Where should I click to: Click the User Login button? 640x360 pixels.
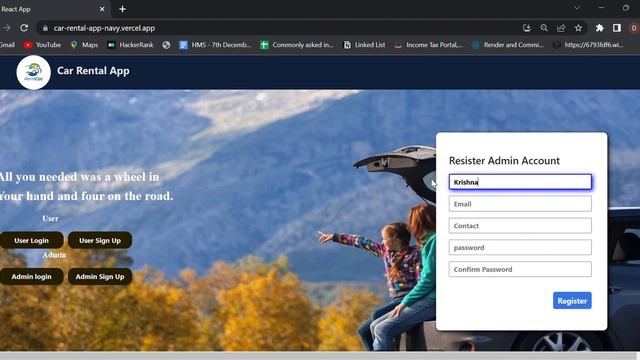pos(31,240)
